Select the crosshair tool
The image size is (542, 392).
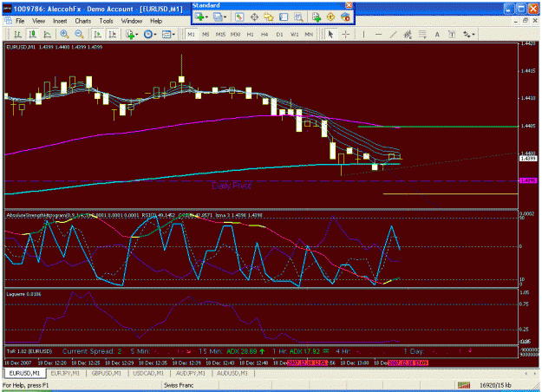[x=345, y=34]
